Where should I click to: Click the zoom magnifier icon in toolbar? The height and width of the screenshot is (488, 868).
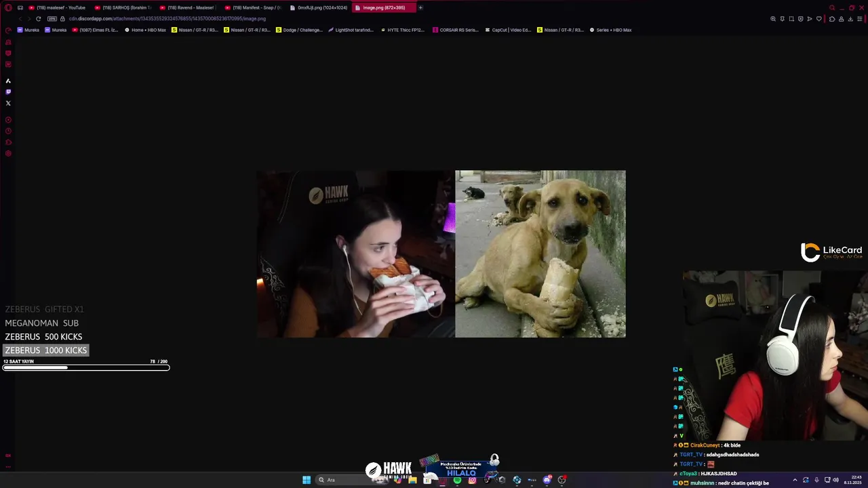coord(773,19)
